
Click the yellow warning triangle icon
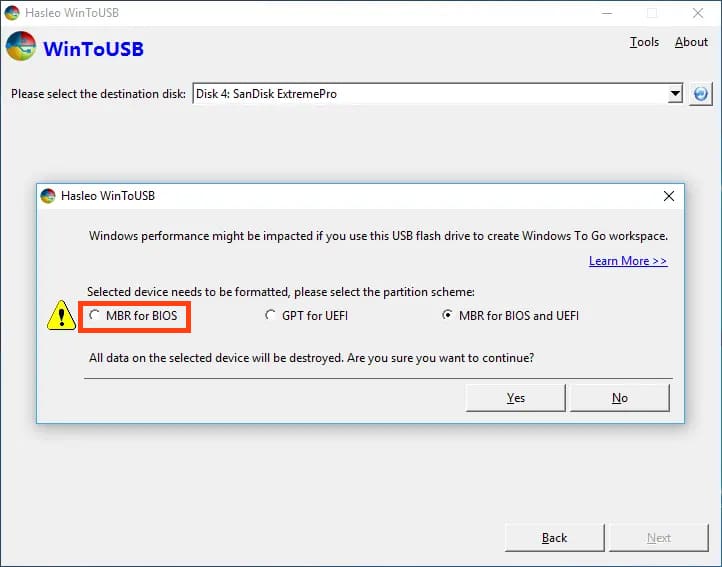point(61,316)
